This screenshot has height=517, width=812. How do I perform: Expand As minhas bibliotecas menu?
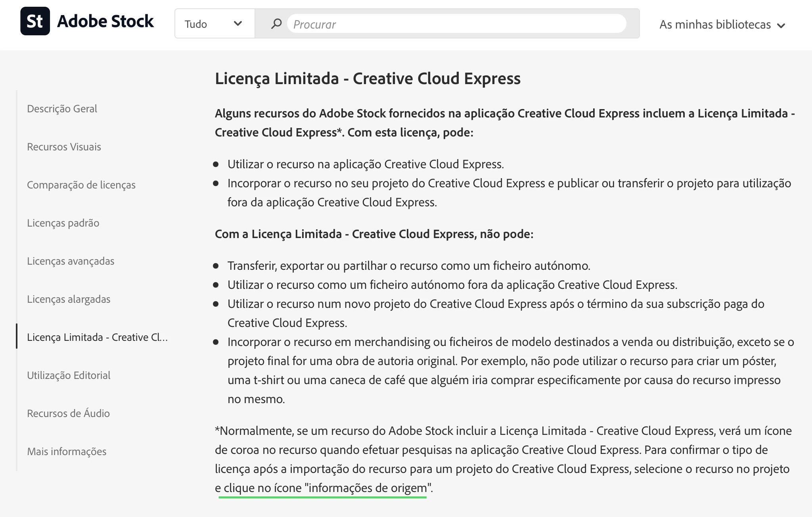[715, 25]
